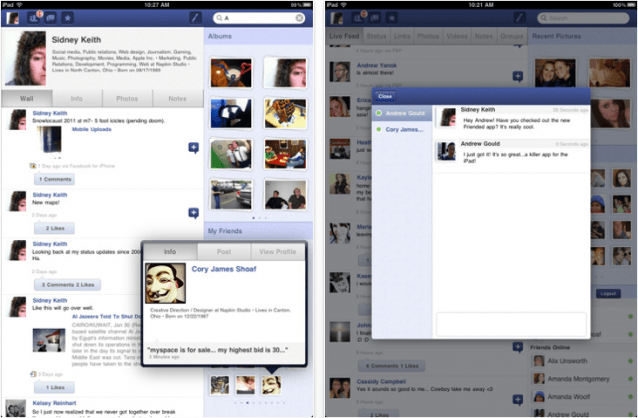The image size is (638, 418).
Task: Click the "2 Likes" button under New maps!
Action: tap(55, 228)
